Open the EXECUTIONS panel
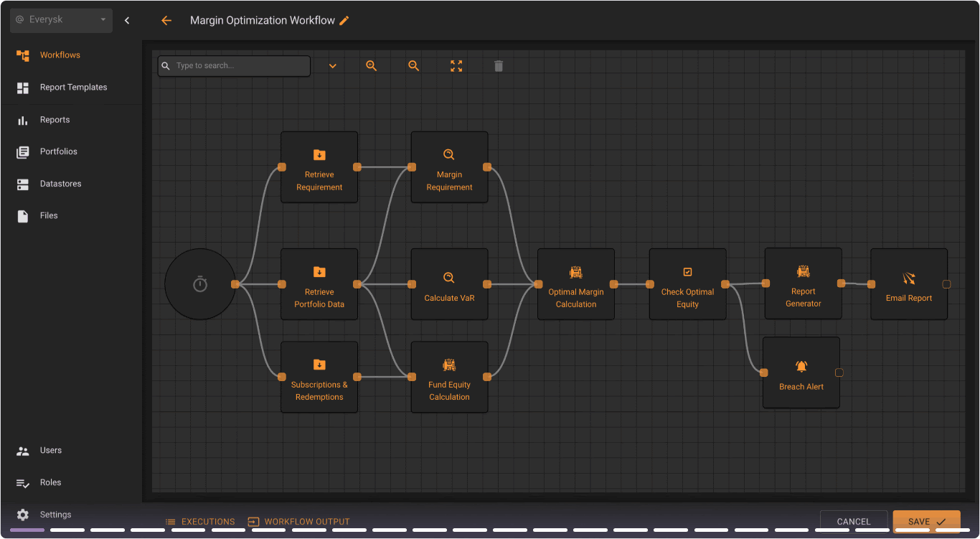This screenshot has width=980, height=539. tap(200, 522)
